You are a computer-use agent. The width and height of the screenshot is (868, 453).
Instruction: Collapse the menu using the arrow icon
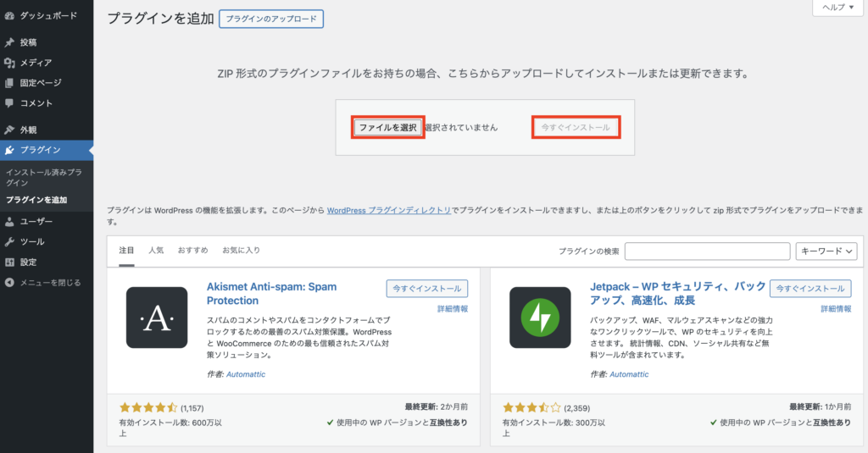pyautogui.click(x=9, y=283)
